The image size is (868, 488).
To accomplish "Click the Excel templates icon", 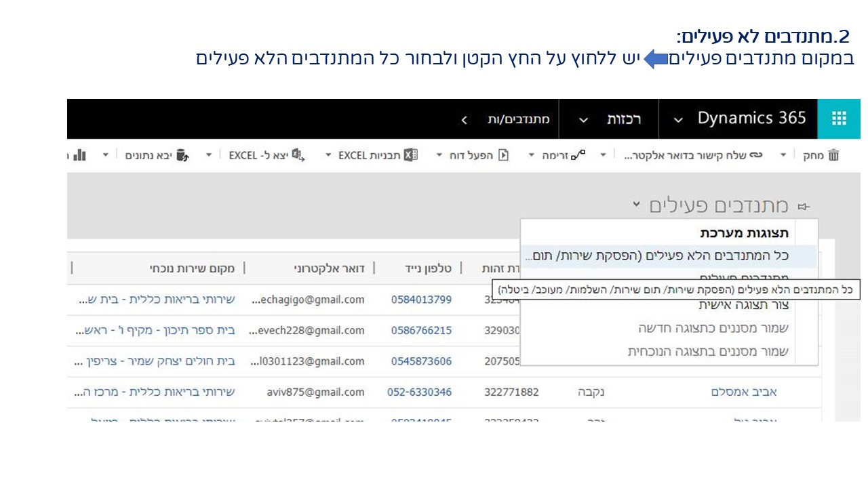I will [410, 155].
